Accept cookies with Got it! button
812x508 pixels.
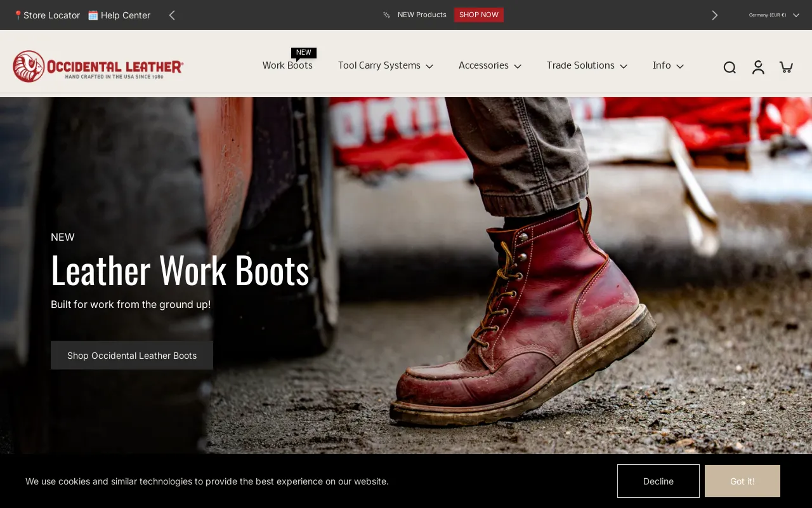pyautogui.click(x=742, y=481)
